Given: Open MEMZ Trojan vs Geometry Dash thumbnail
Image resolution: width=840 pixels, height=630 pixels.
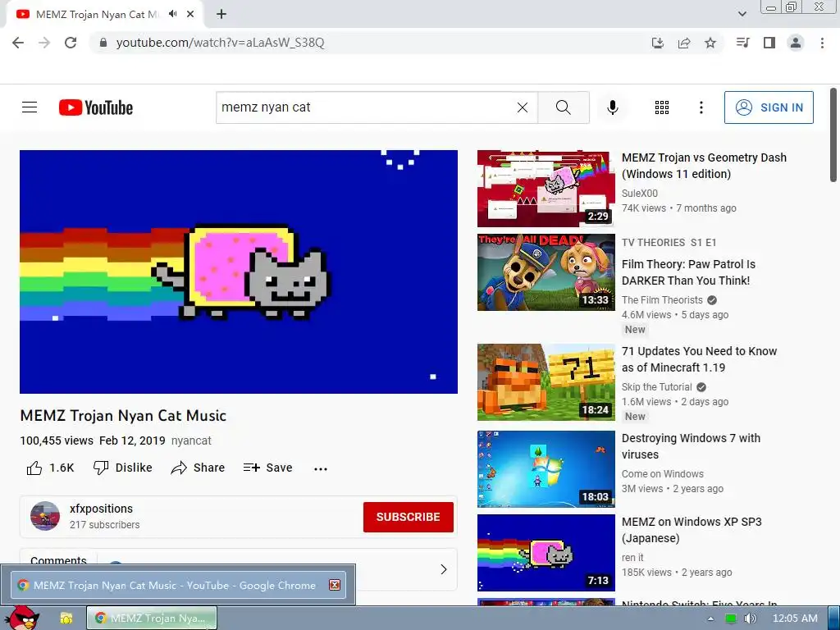Looking at the screenshot, I should [546, 189].
